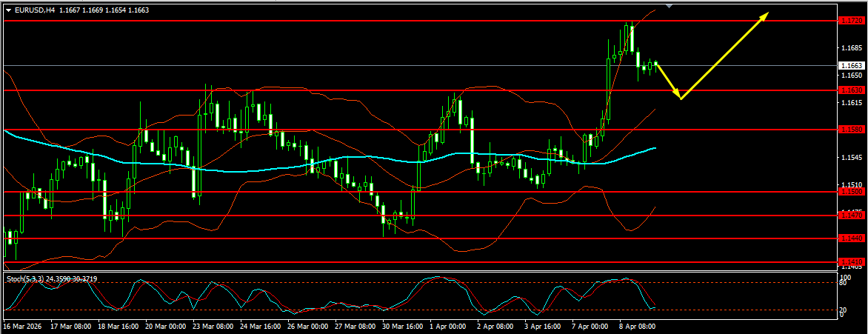Click the 1.1685 price scale value
Image resolution: width=868 pixels, height=334 pixels.
tap(850, 47)
